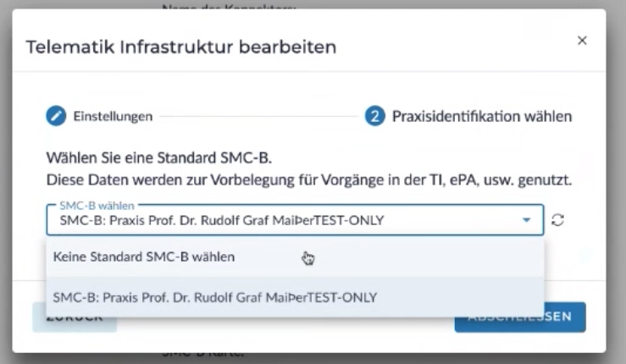The image size is (626, 364).
Task: Click the 'Telematik Infrastruktur bearbeiten' dialog title
Action: 181,47
